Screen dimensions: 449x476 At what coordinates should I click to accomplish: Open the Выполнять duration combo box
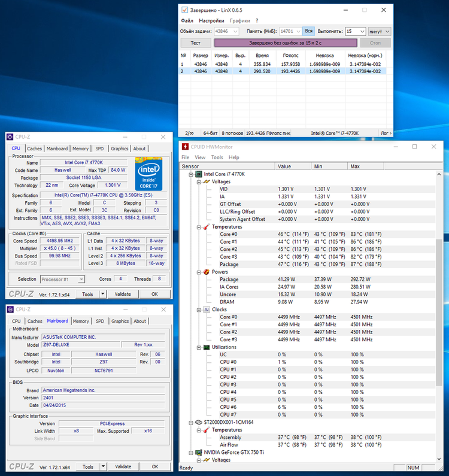coord(356,31)
